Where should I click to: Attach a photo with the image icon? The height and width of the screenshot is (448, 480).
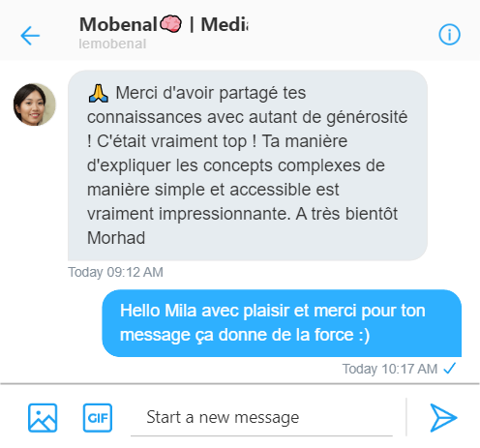coord(43,418)
